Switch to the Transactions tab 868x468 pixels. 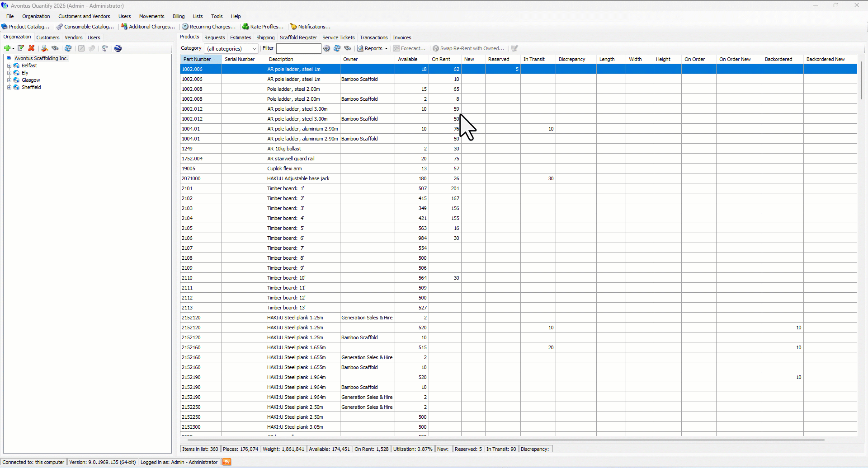tap(374, 37)
